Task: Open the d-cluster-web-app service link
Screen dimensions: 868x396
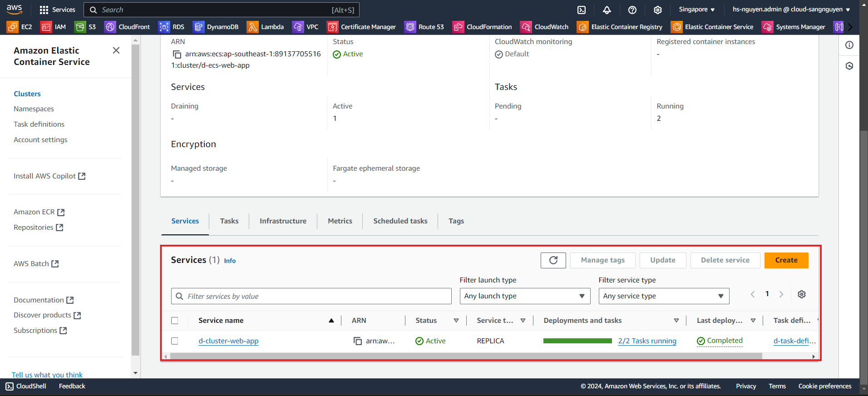Action: 228,341
